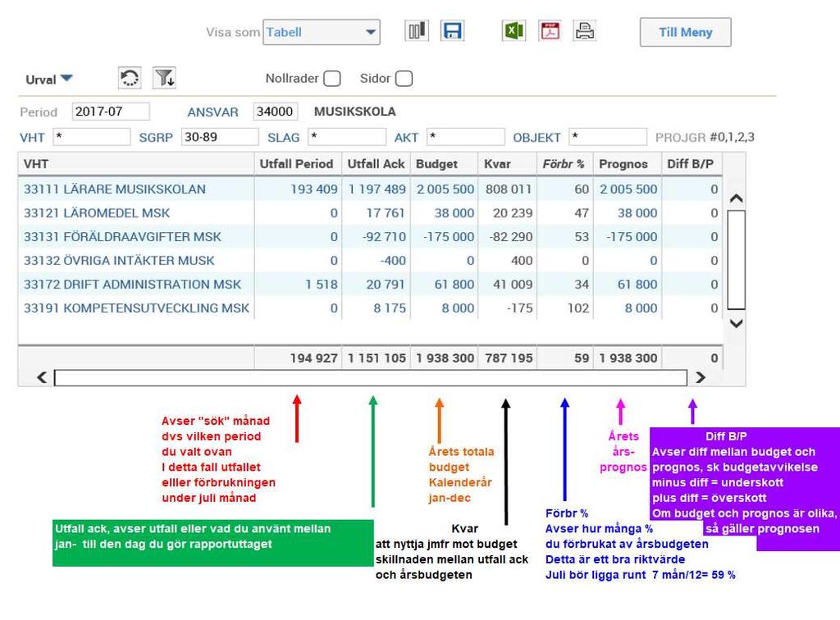Click the AKT input field
The width and height of the screenshot is (840, 620).
coord(466,136)
